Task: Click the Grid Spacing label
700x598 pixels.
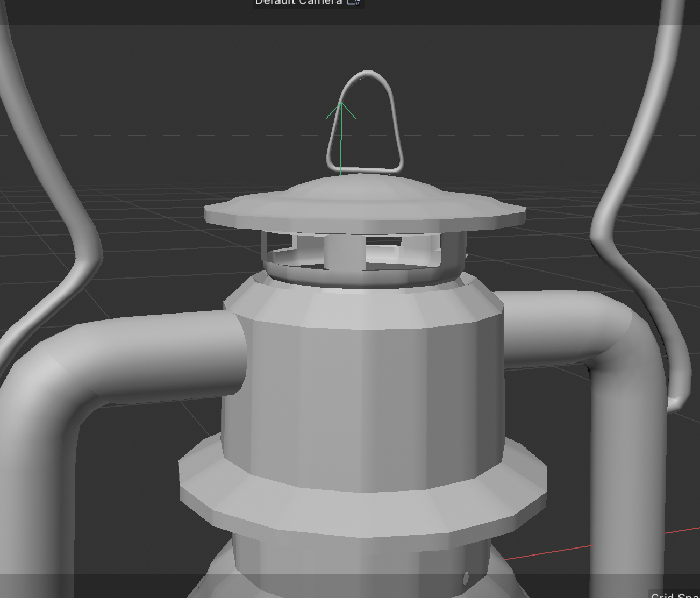Action: (675, 595)
